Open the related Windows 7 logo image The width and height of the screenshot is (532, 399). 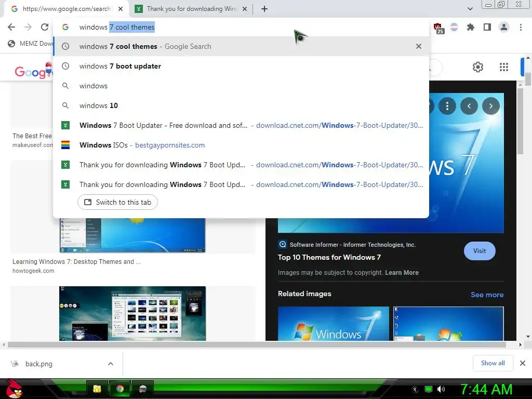[333, 324]
